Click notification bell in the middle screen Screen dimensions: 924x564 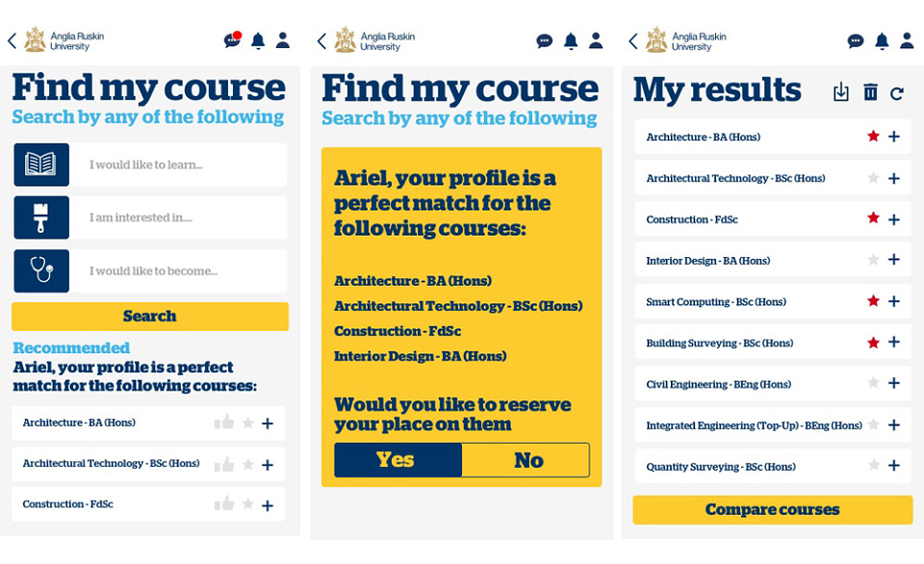[x=571, y=41]
